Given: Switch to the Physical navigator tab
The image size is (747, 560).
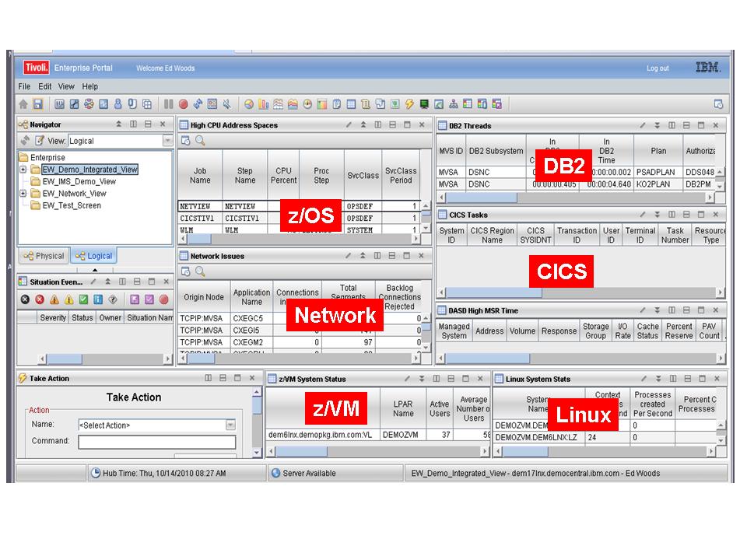Looking at the screenshot, I should point(44,256).
